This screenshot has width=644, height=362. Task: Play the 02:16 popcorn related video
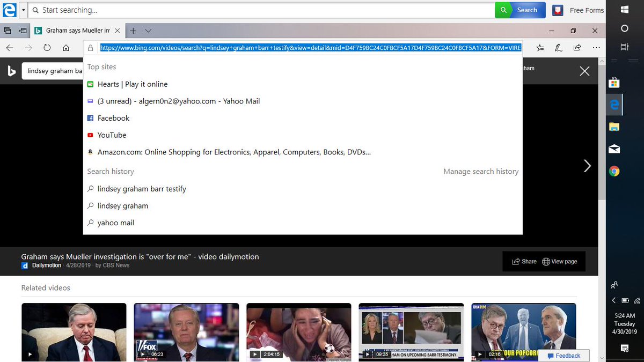[x=524, y=332]
